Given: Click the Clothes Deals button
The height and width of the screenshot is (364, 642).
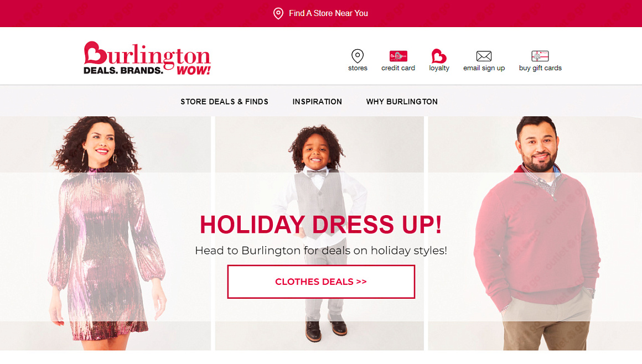Looking at the screenshot, I should tap(321, 282).
